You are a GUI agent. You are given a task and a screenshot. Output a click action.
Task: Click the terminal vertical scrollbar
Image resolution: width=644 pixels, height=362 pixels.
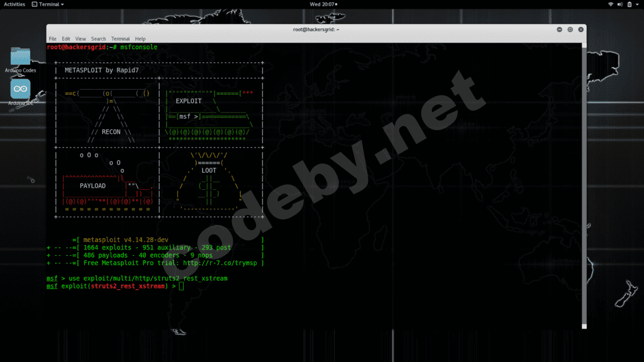point(584,185)
